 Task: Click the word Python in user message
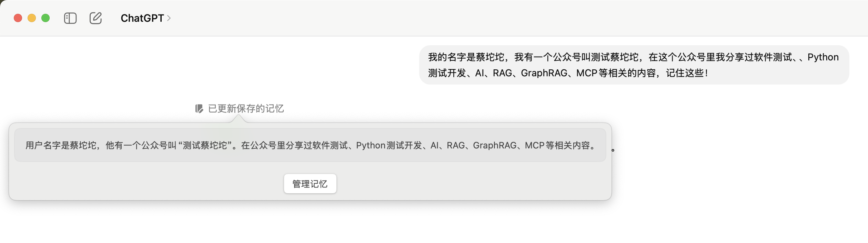click(823, 57)
